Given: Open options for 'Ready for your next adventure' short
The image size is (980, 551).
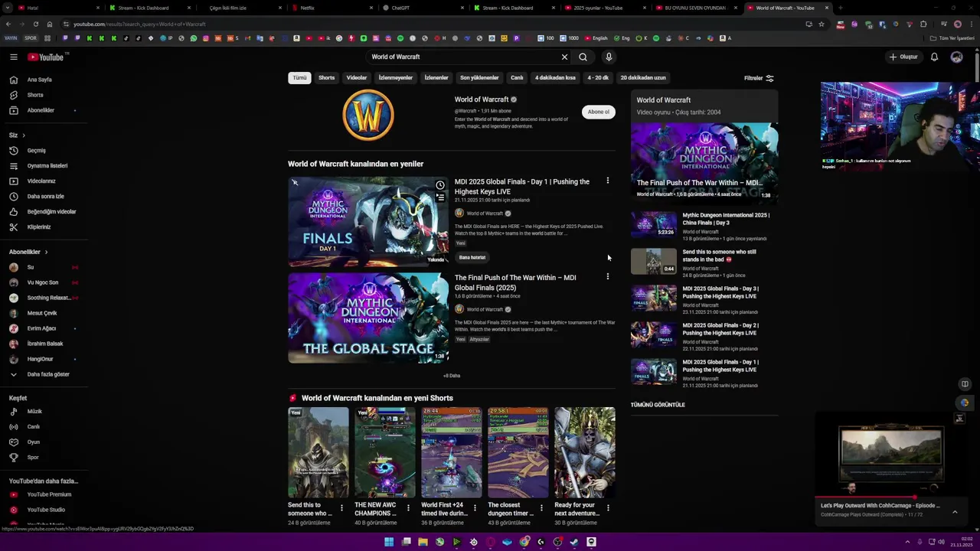Looking at the screenshot, I should (x=608, y=507).
